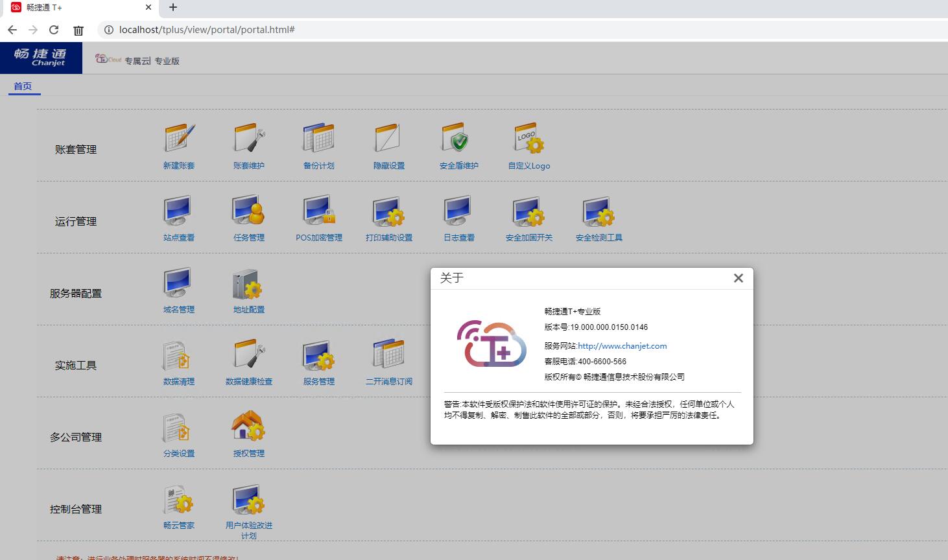Click the 授权管理 text label
The width and height of the screenshot is (948, 560).
click(249, 454)
